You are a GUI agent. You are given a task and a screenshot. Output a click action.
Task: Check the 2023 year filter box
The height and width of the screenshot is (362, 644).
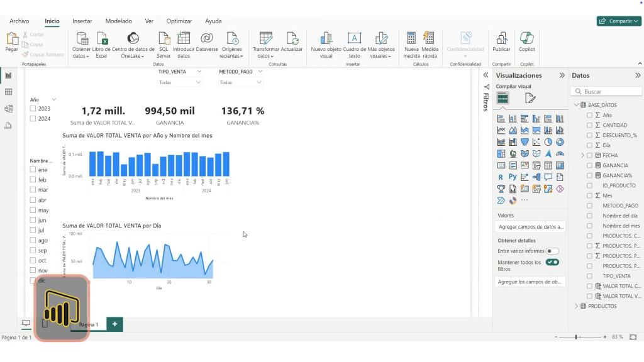click(33, 109)
